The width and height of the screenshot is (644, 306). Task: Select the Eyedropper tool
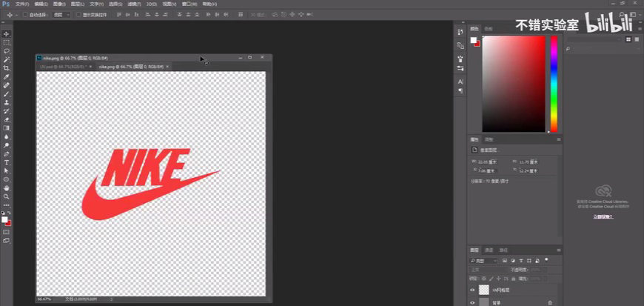point(7,77)
